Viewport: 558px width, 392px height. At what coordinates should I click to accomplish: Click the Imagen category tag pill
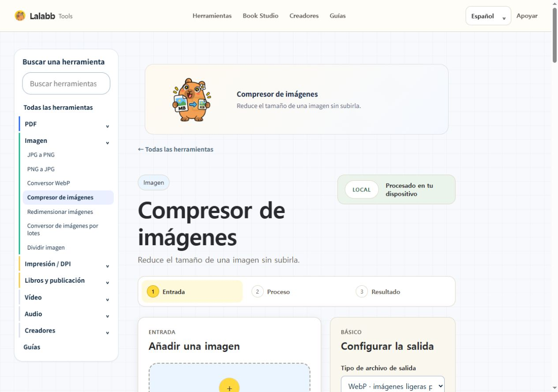(154, 183)
